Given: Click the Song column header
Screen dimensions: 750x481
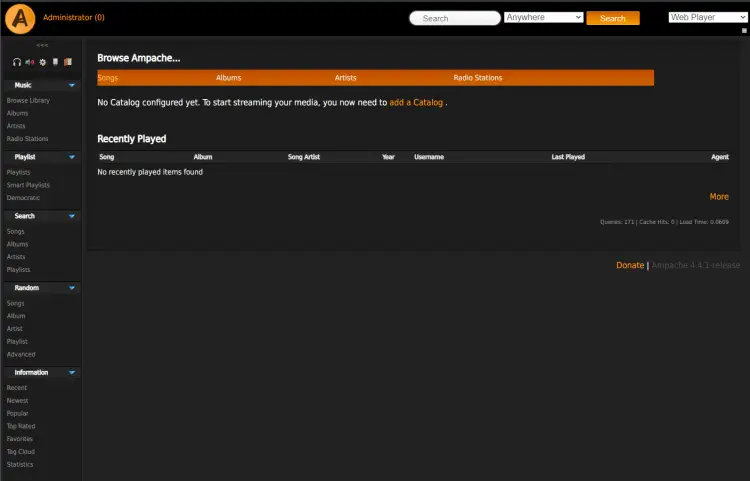Looking at the screenshot, I should [107, 157].
